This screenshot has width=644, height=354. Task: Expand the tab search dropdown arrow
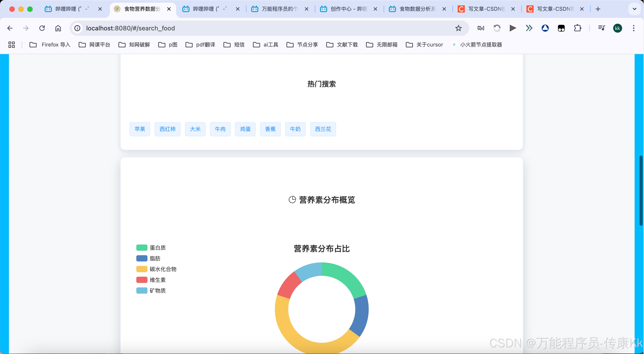click(x=634, y=9)
